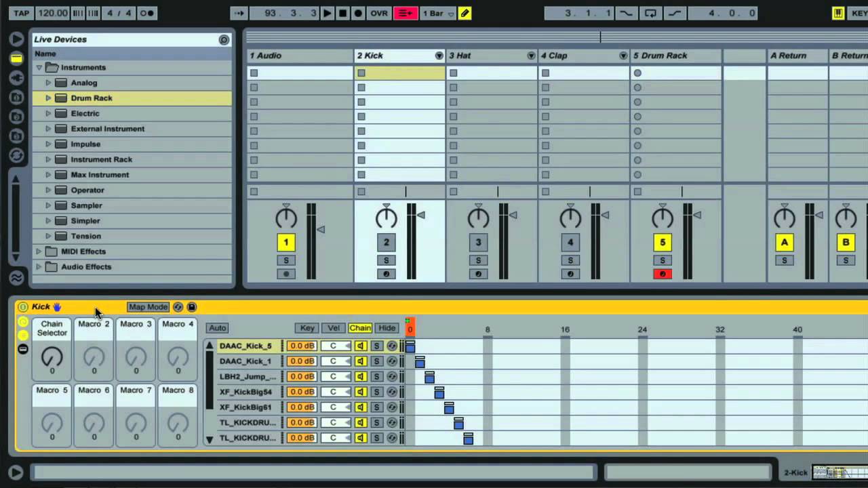The width and height of the screenshot is (868, 488).
Task: Save the Kick rack preset
Action: [x=191, y=307]
